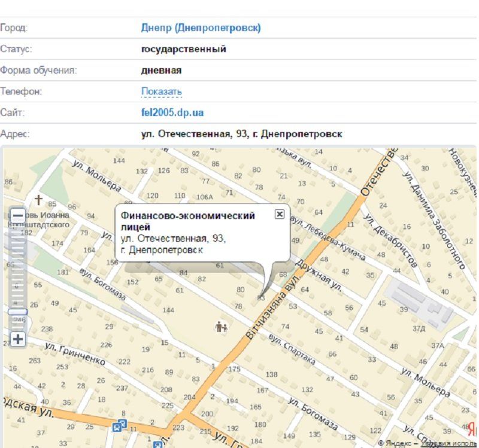Viewport: 479px width, 448px height.
Task: Click the paired bus stop icon
Action: click(120, 426)
